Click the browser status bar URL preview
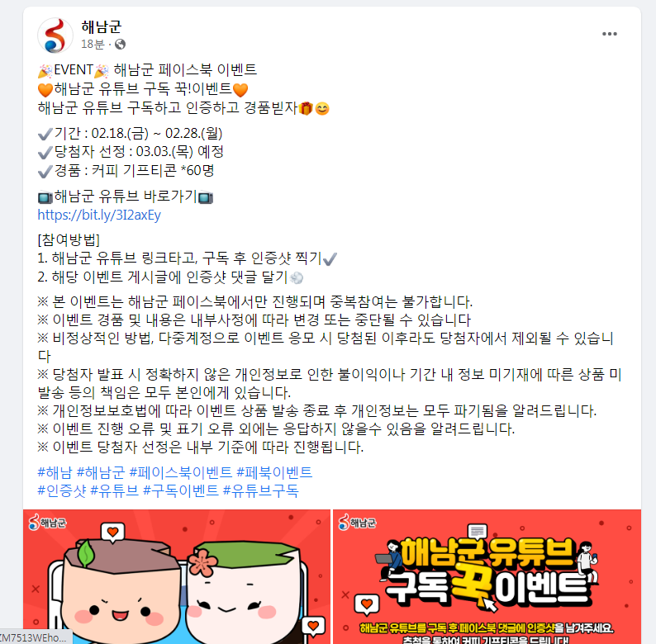 coord(36,637)
